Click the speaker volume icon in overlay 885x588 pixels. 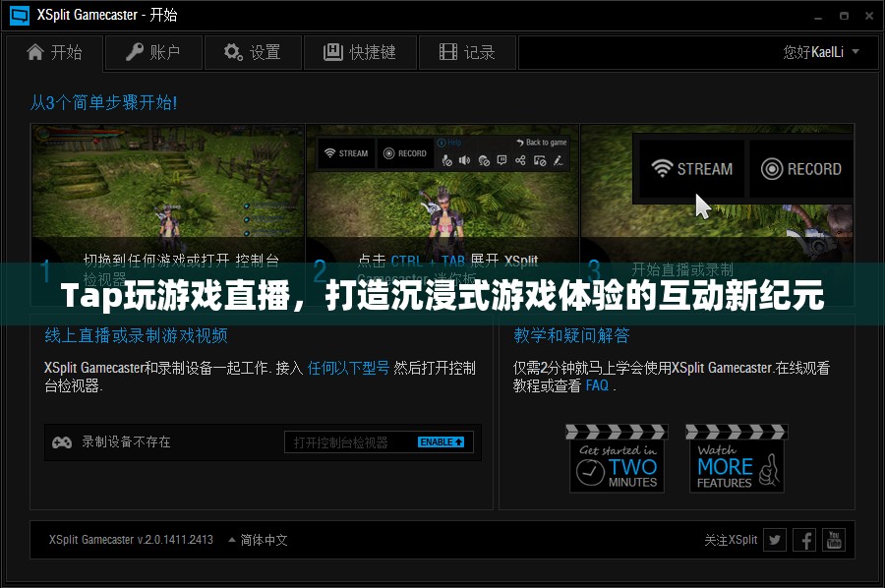coord(464,160)
